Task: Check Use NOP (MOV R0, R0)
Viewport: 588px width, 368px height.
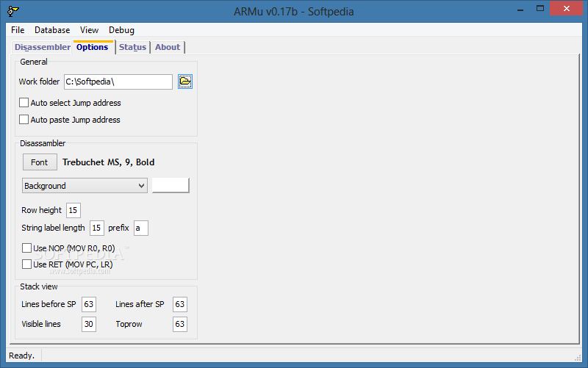Action: click(26, 248)
